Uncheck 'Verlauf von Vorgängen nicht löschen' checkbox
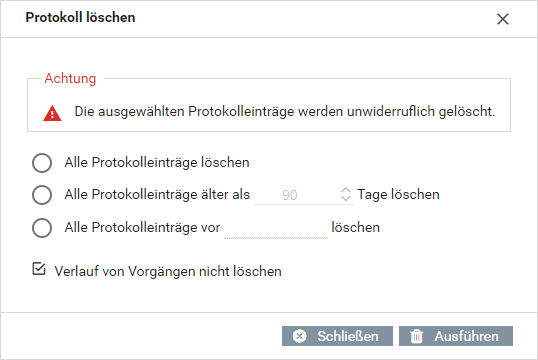 [39, 269]
